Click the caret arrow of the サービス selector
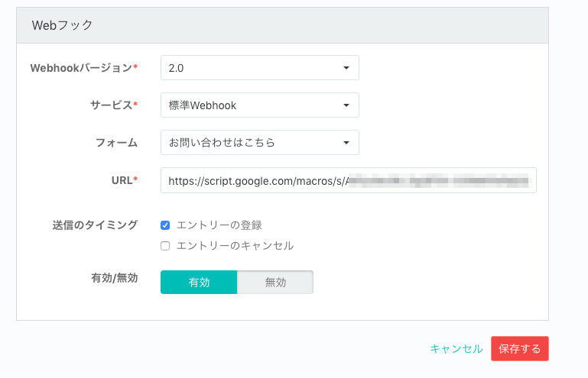The image size is (588, 378). coord(346,105)
